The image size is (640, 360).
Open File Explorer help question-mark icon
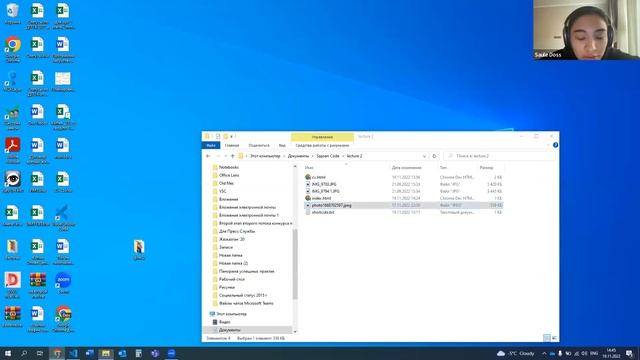tap(555, 145)
